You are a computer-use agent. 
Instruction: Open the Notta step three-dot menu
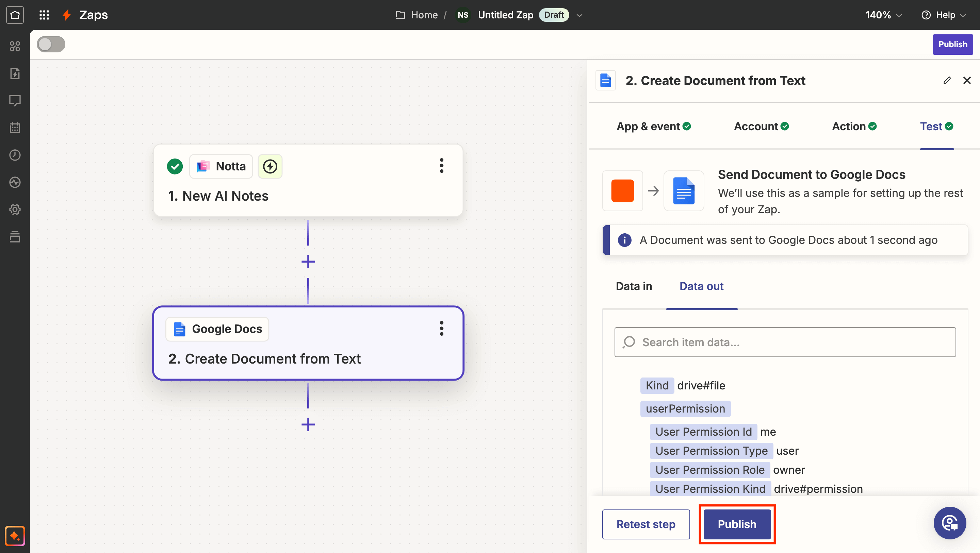point(441,166)
